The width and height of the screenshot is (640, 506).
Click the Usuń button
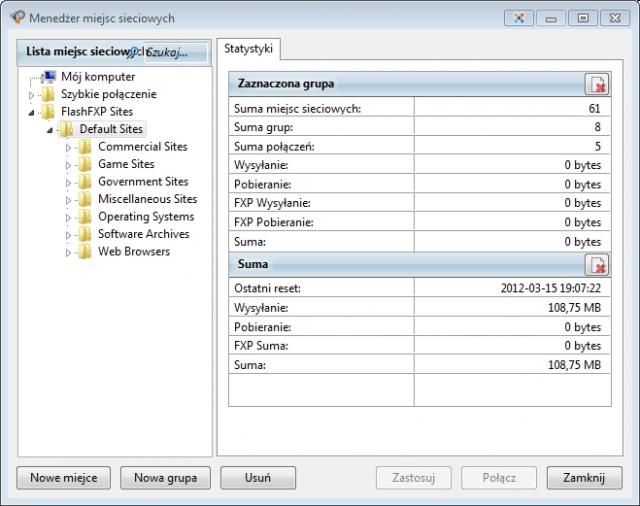point(257,478)
